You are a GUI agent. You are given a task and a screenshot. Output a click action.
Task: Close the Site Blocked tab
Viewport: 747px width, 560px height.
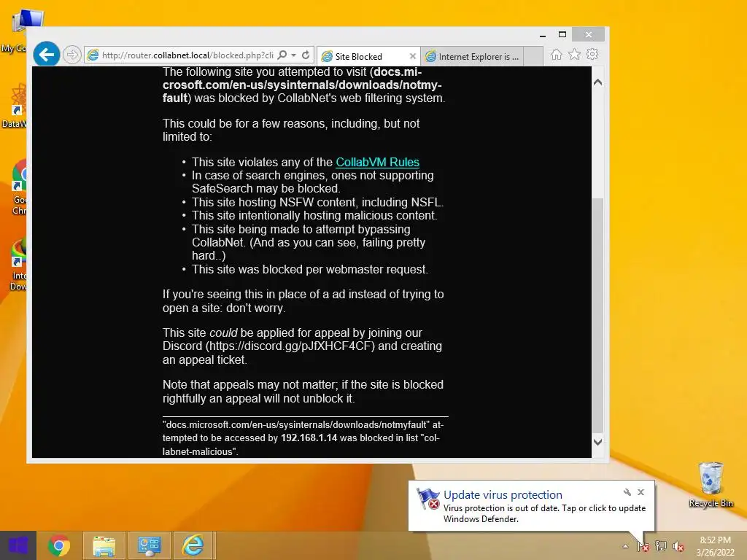click(x=413, y=56)
